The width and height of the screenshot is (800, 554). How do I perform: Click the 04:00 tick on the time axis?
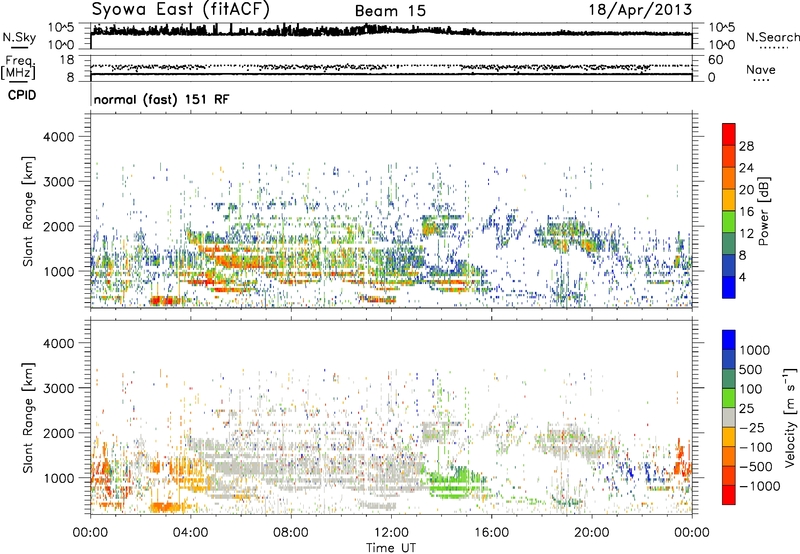coord(191,533)
